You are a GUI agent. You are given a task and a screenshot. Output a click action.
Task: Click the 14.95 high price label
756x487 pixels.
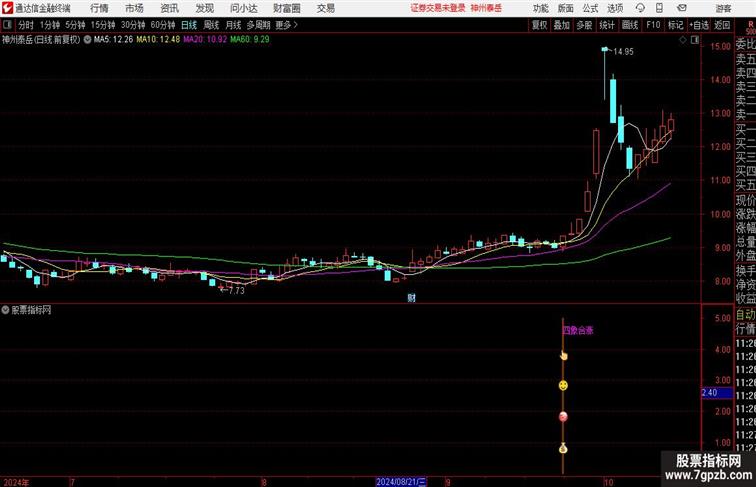(x=623, y=51)
